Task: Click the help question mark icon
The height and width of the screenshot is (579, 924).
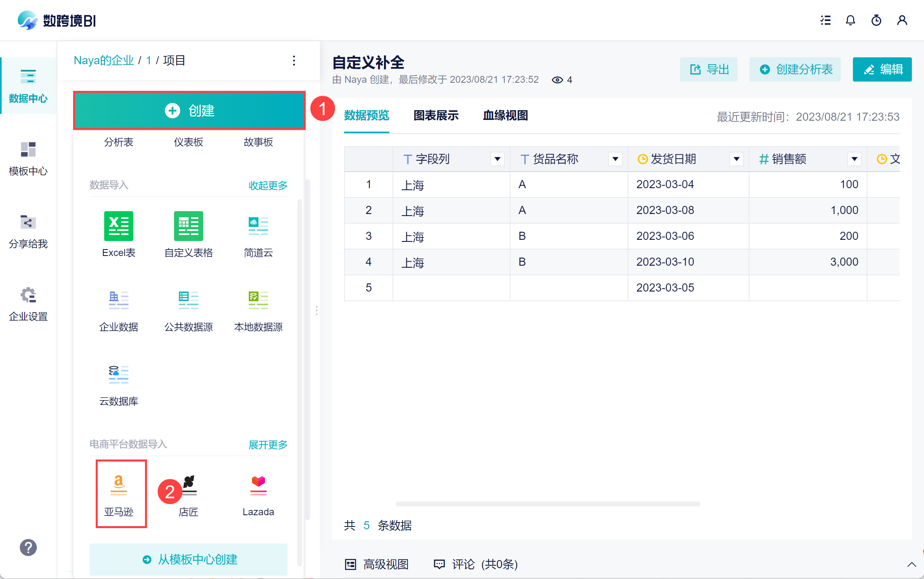Action: coord(28,548)
